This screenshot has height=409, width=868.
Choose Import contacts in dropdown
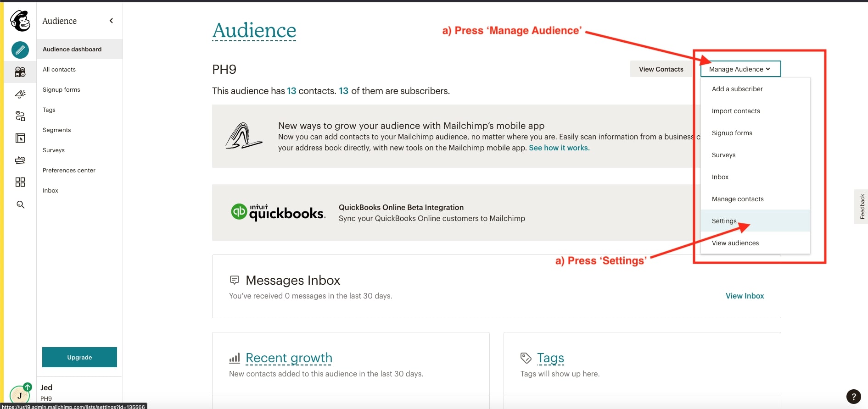pyautogui.click(x=736, y=111)
